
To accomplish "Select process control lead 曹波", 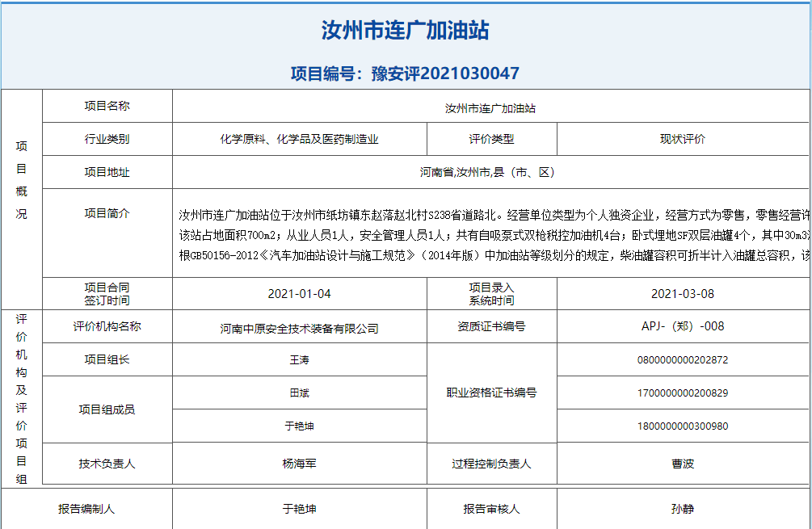I will [x=683, y=464].
